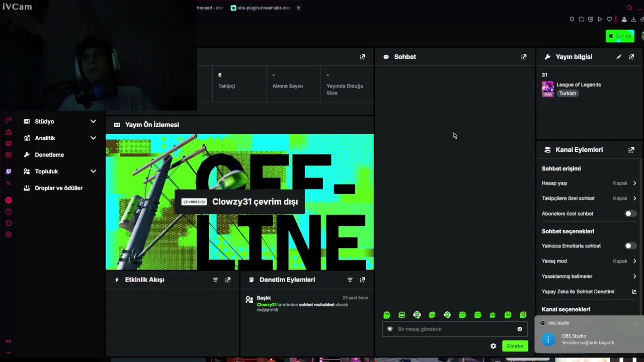Image resolution: width=644 pixels, height=362 pixels.
Task: Pop out the Kanal Eylemleri panel
Action: point(631,150)
